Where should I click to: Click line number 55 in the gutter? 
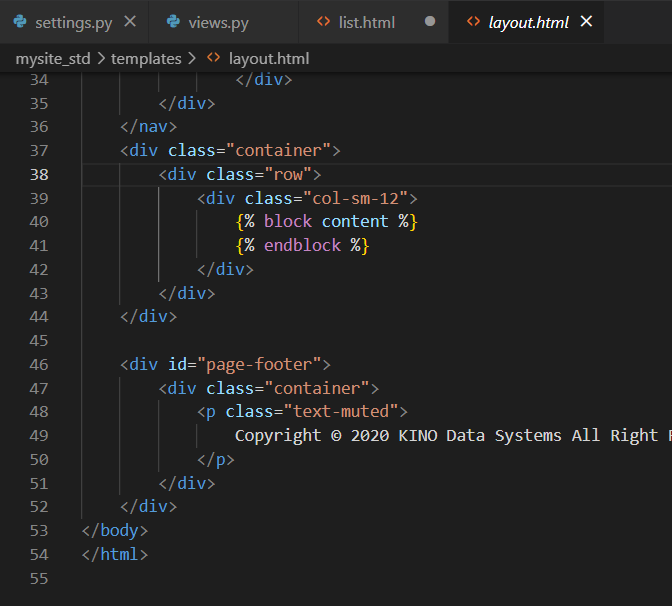tap(39, 579)
